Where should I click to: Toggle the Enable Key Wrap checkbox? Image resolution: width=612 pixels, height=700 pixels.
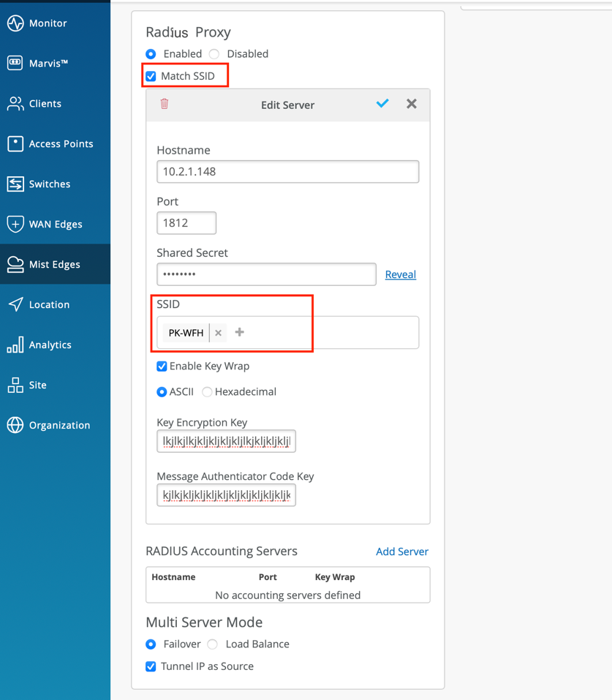pyautogui.click(x=162, y=366)
